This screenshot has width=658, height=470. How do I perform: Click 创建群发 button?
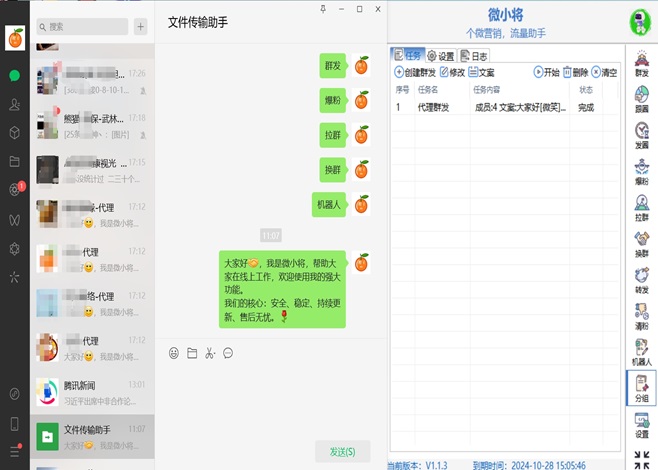click(415, 73)
